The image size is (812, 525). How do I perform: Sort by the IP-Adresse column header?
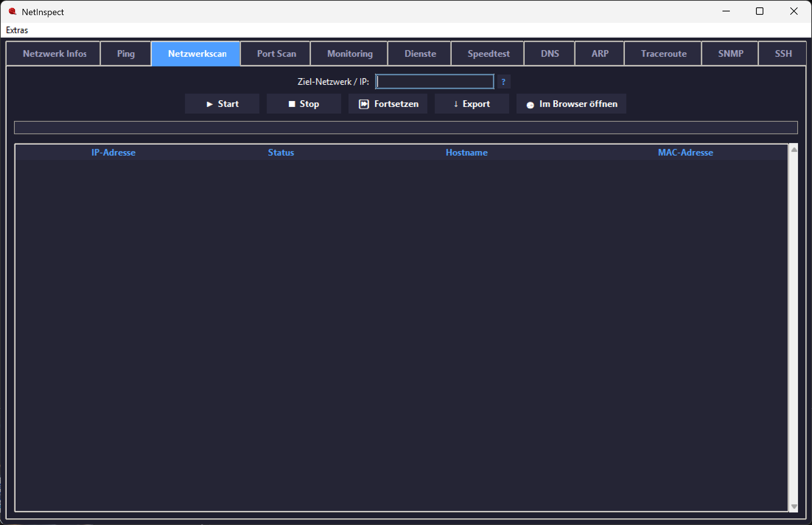(113, 153)
